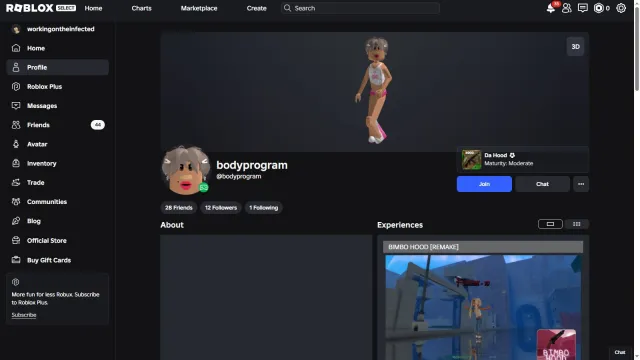Open the Robux balance icon
This screenshot has width=640, height=360.
point(598,8)
